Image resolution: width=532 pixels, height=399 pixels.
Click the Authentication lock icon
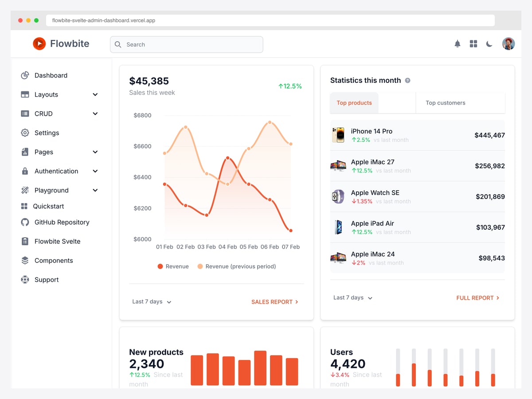tap(25, 171)
